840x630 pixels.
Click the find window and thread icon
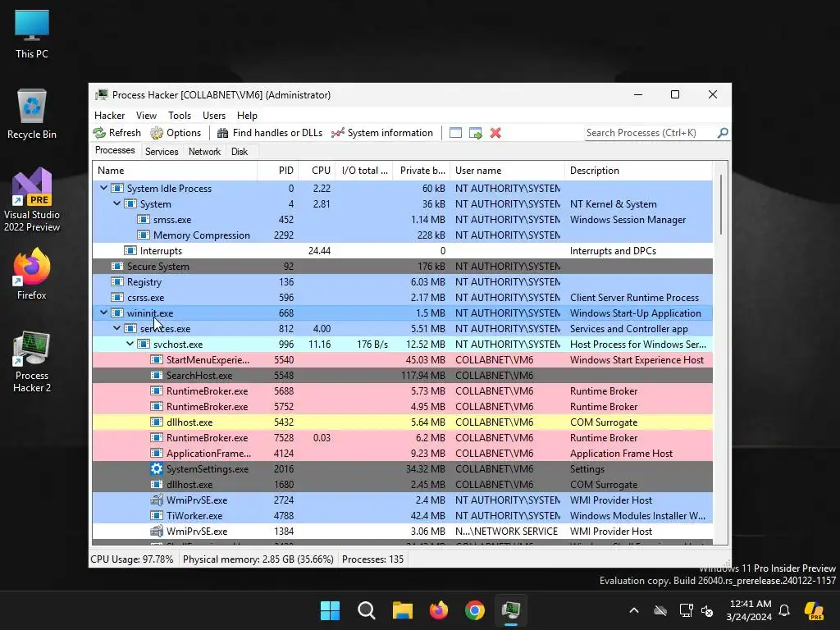pyautogui.click(x=475, y=133)
